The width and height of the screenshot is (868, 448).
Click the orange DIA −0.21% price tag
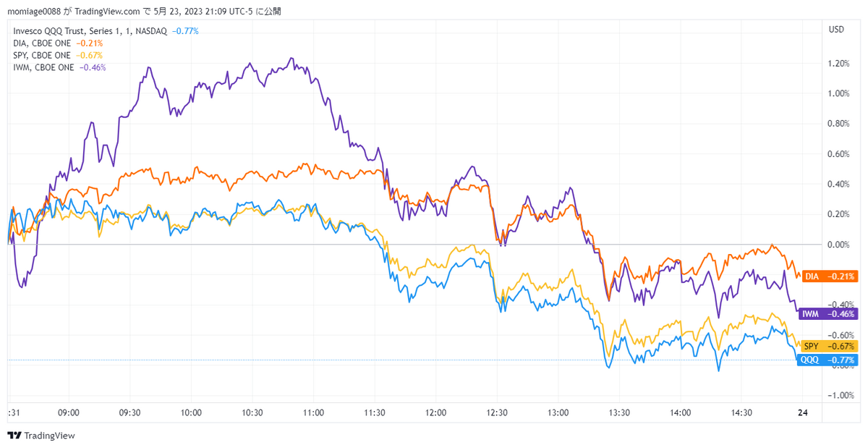(827, 276)
